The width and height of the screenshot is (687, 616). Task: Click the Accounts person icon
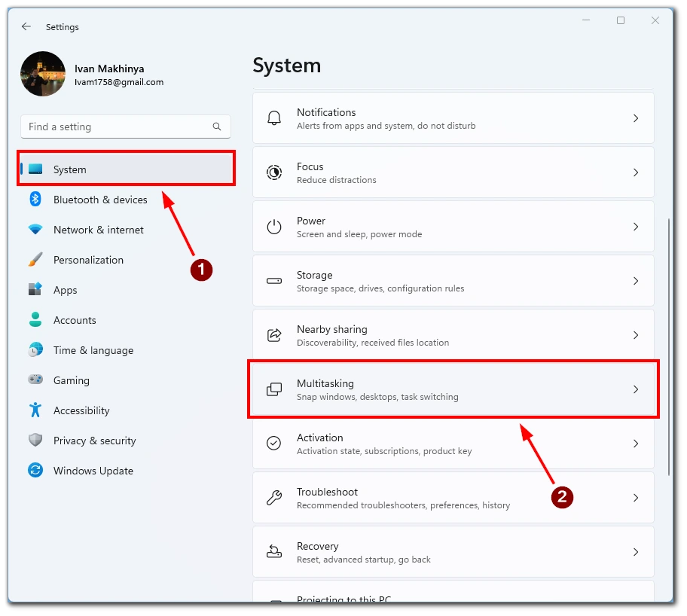pos(35,320)
